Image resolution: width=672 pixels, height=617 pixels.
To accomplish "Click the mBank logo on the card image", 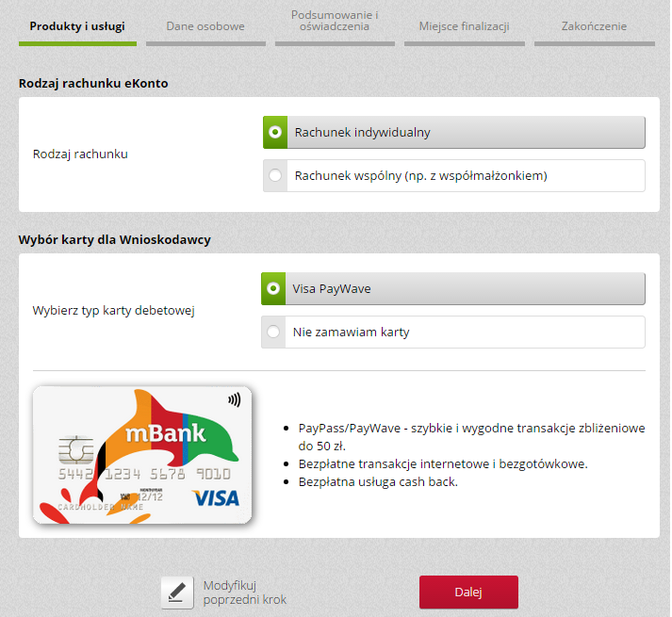I will 166,433.
